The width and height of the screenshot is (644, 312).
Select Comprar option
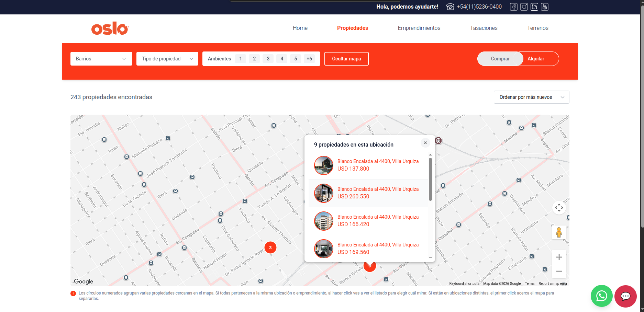(500, 59)
